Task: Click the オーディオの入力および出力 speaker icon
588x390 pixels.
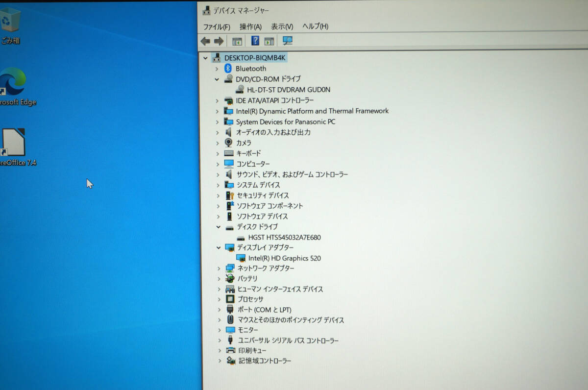Action: pos(228,132)
